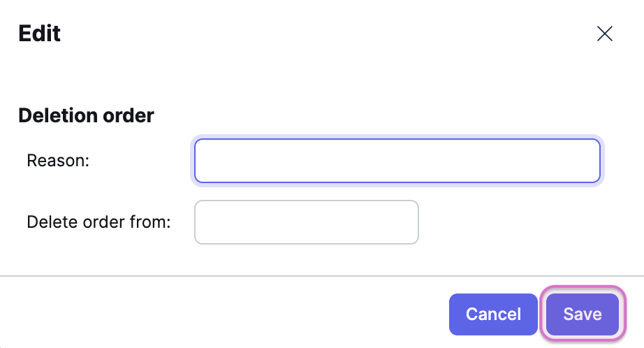The image size is (644, 348).
Task: Click the "Delete order from:" label
Action: coord(98,222)
